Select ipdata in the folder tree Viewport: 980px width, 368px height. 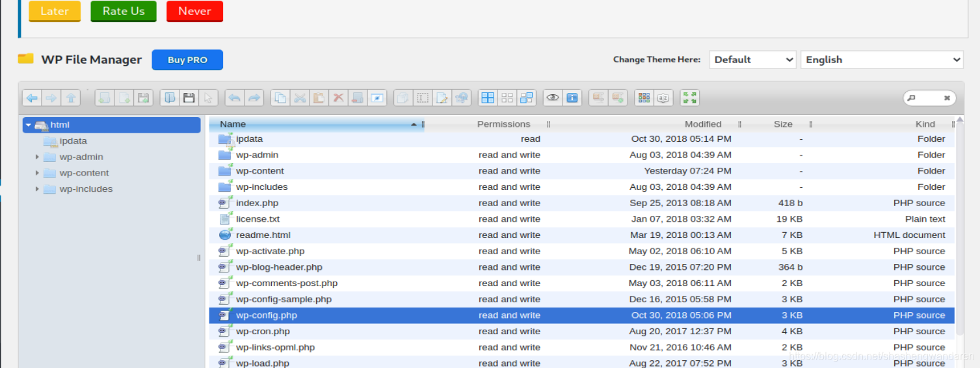73,141
